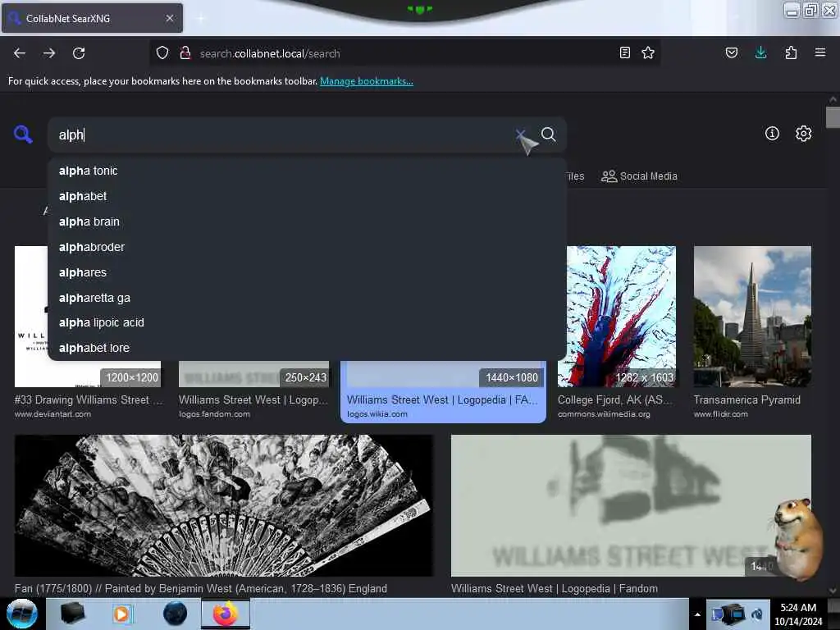Choose suggestion 'alphares'

[307, 272]
